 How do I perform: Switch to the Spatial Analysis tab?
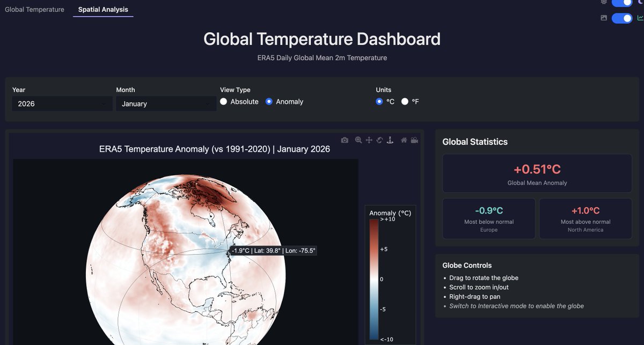103,9
